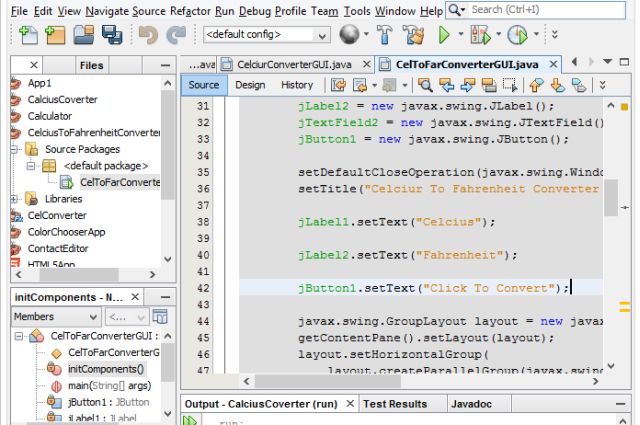
Task: Click the Open Project icon
Action: [x=85, y=35]
